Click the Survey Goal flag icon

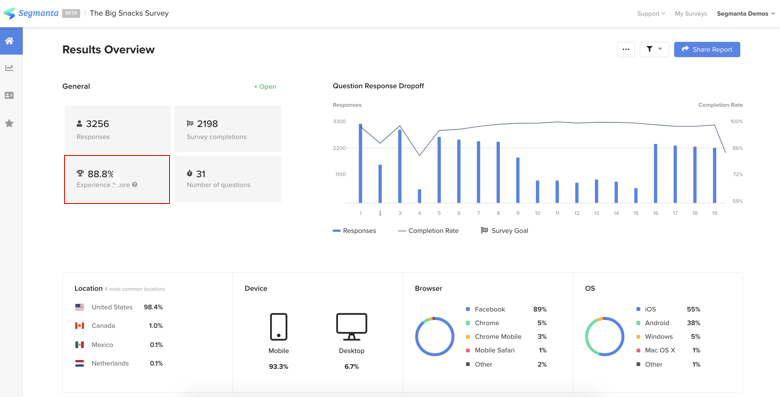(x=484, y=230)
